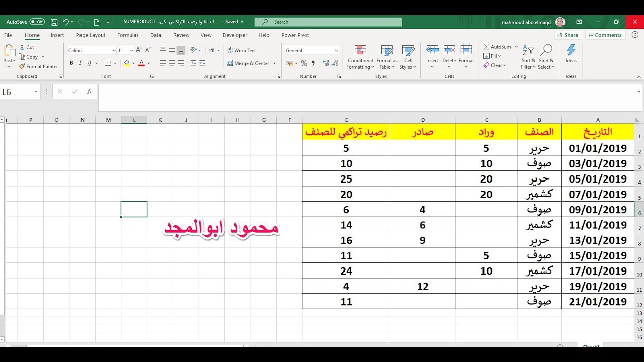Viewport: 644px width, 362px height.
Task: Toggle Underline formatting
Action: point(89,63)
